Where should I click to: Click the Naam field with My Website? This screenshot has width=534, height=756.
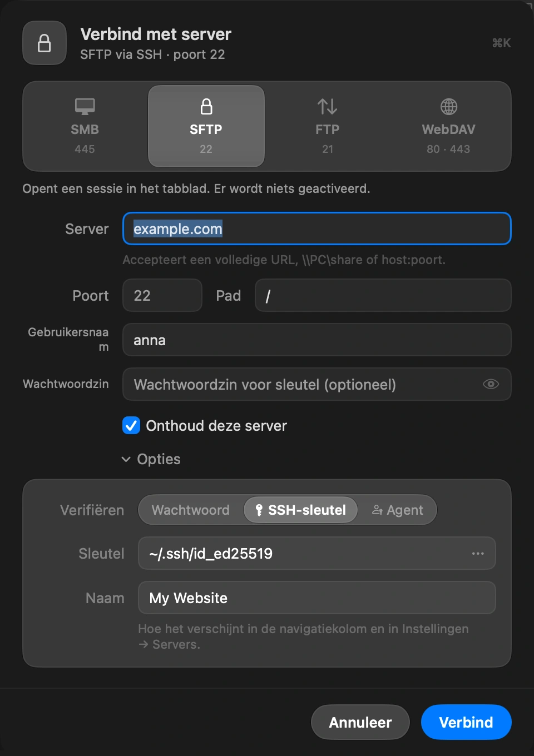pos(317,598)
